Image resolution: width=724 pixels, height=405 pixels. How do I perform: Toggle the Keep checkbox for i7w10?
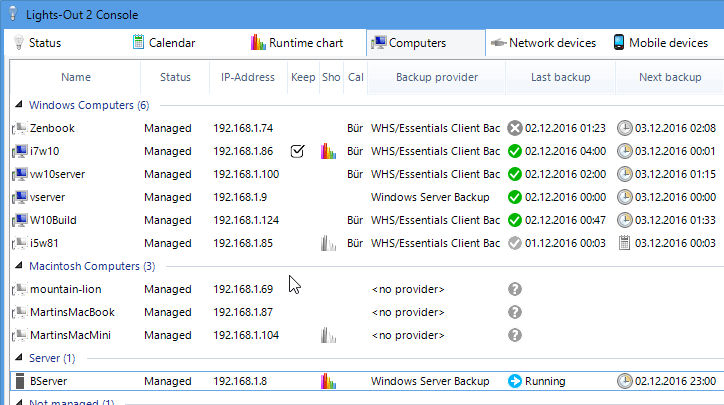coord(297,151)
